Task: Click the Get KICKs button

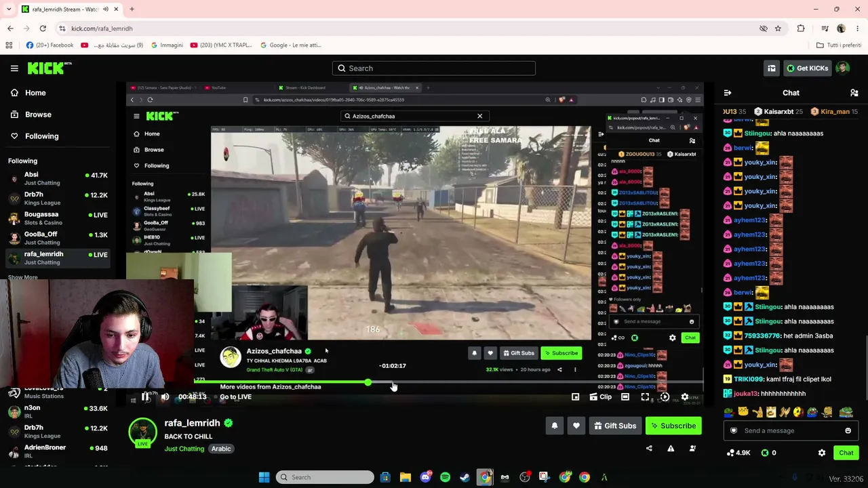Action: [x=807, y=68]
